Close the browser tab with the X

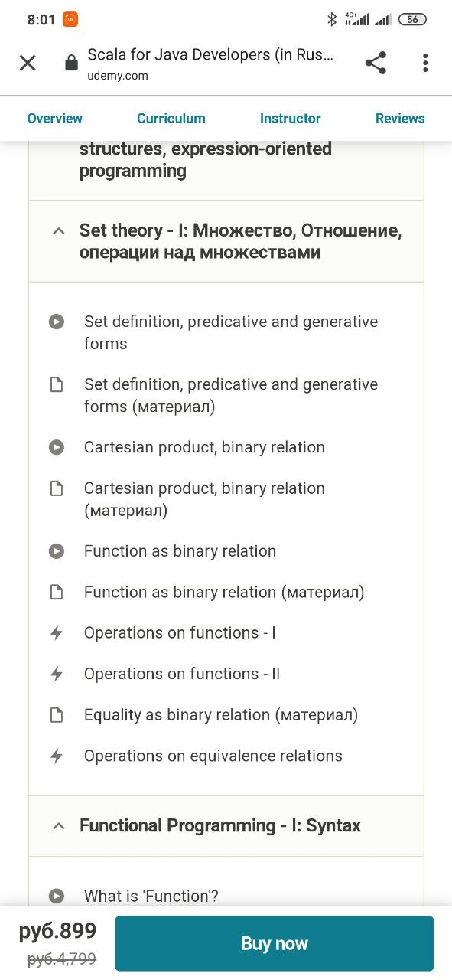click(x=28, y=63)
